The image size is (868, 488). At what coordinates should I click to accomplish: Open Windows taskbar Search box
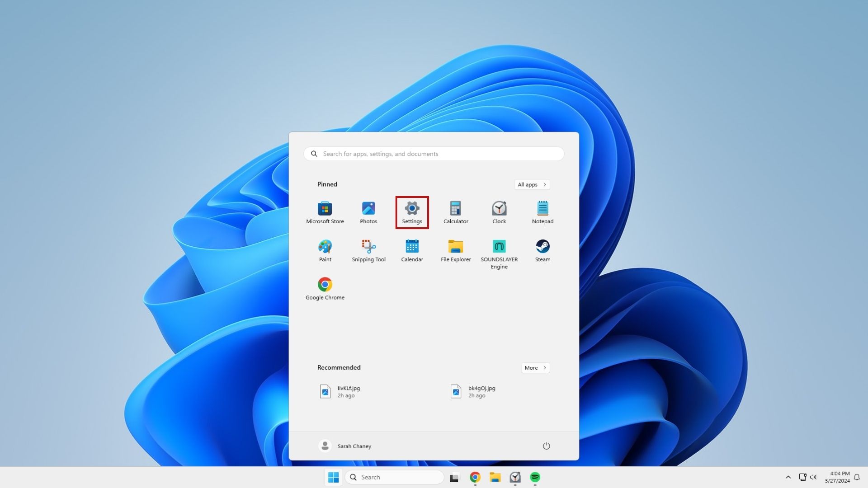point(394,477)
